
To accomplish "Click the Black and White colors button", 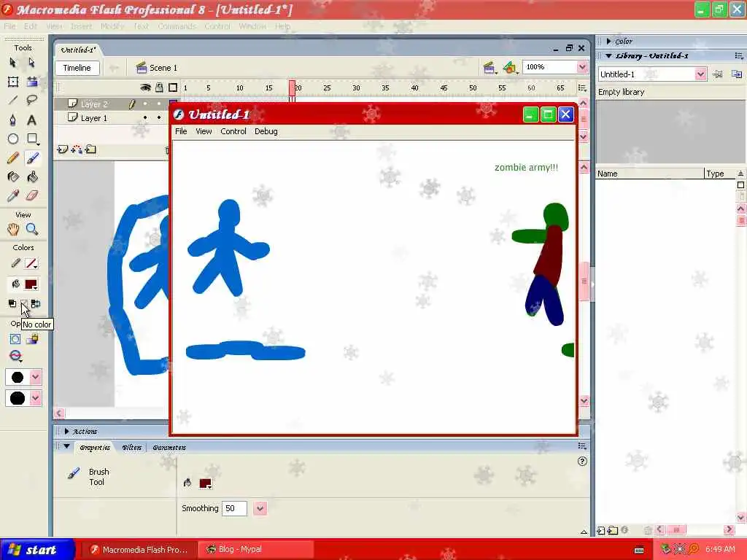I will 12,303.
